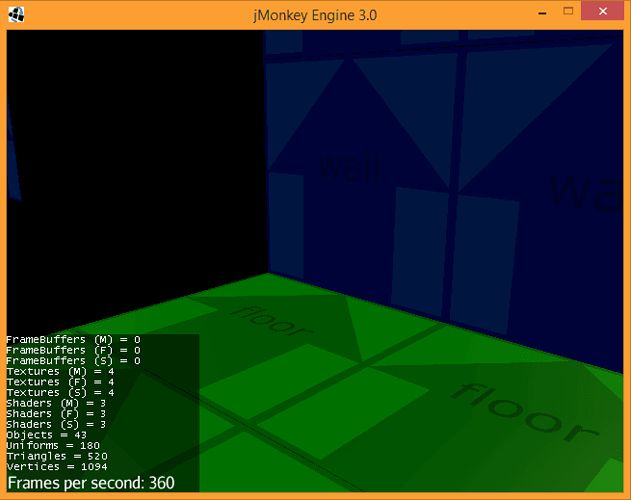Click the Textures (M) = 4 stat line
Viewport: 631px width, 500px height.
point(60,372)
